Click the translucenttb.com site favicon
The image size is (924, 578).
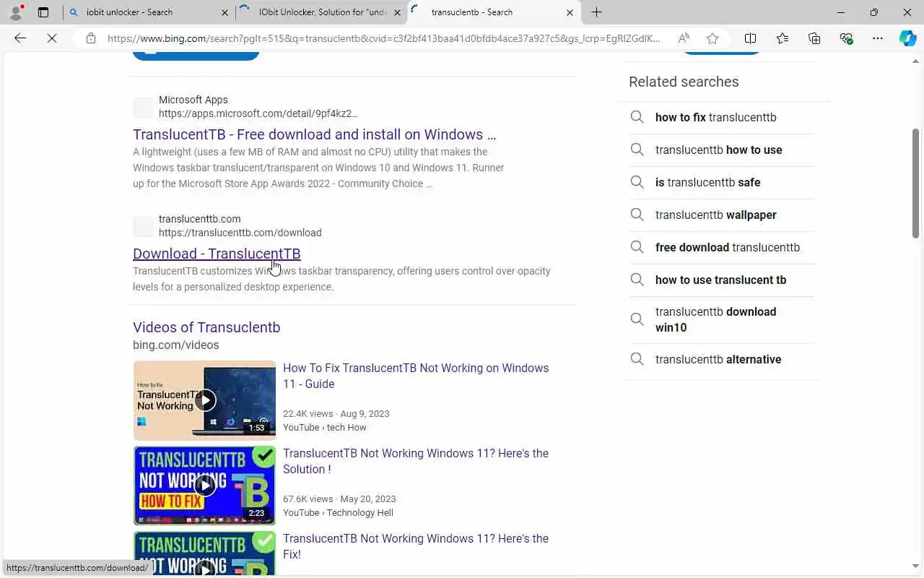pyautogui.click(x=143, y=226)
